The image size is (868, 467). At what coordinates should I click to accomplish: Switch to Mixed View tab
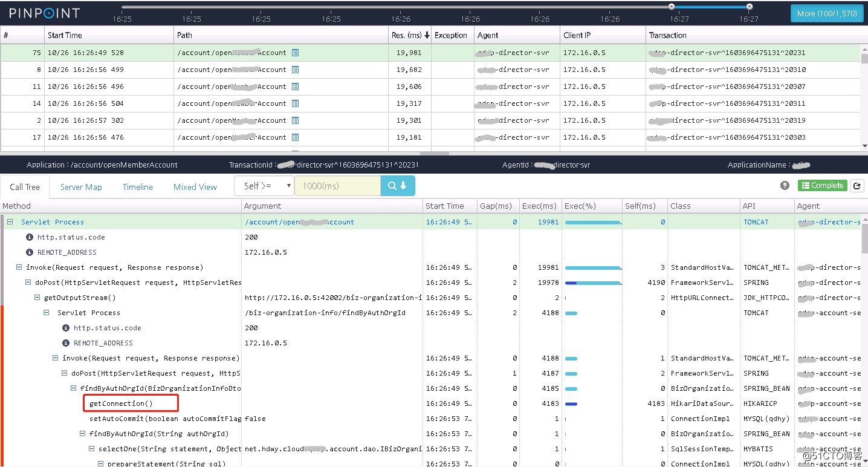click(x=195, y=187)
